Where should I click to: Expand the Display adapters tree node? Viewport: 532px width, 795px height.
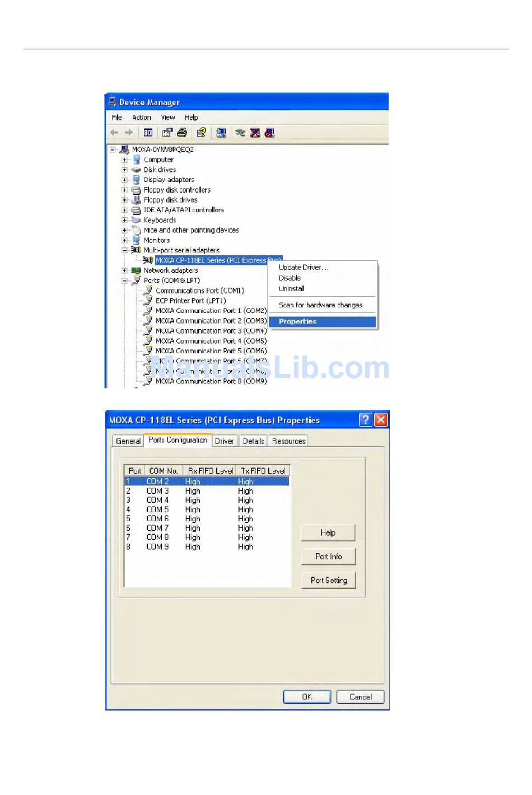(124, 180)
